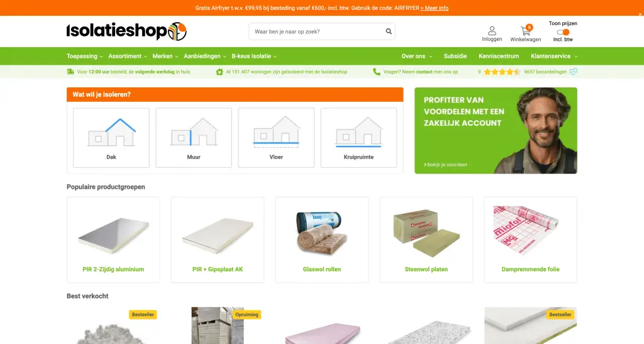Select the Muur house icon tile
644x344 pixels.
[x=194, y=138]
